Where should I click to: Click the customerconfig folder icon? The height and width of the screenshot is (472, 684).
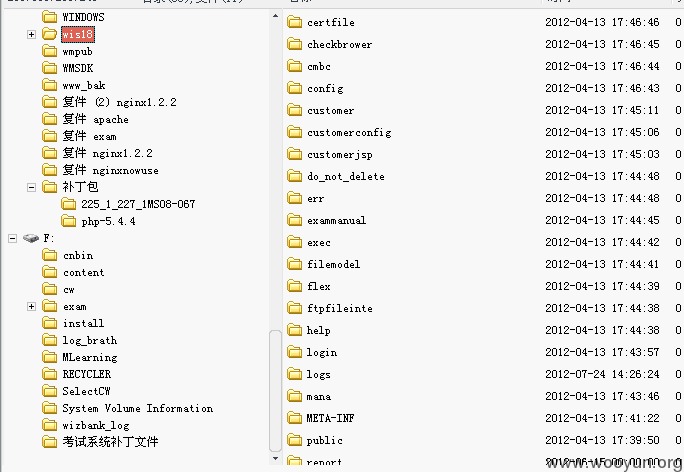point(294,132)
